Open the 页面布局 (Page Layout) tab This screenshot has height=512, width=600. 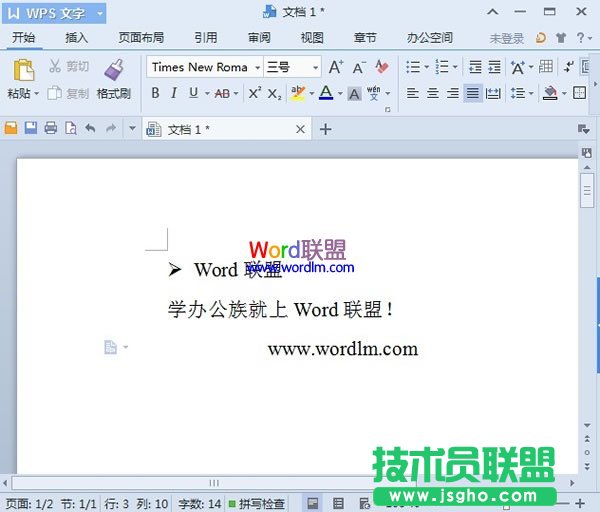tap(141, 38)
